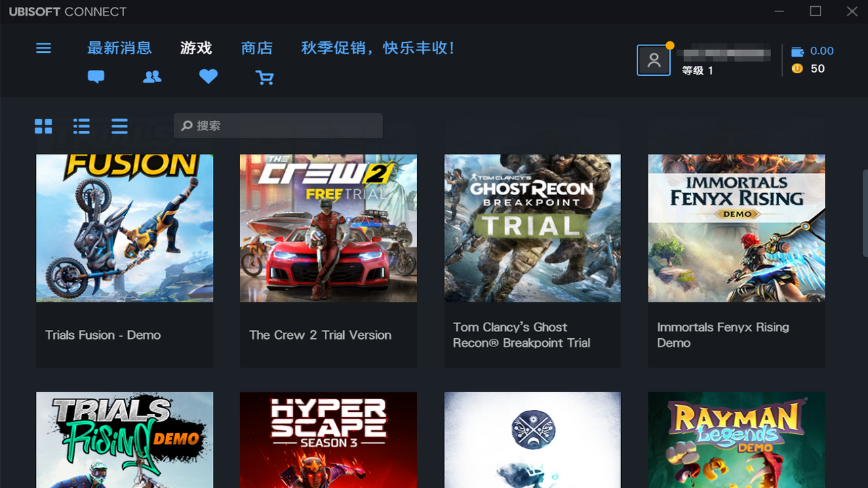Open the 最新消息 news section

coord(120,47)
